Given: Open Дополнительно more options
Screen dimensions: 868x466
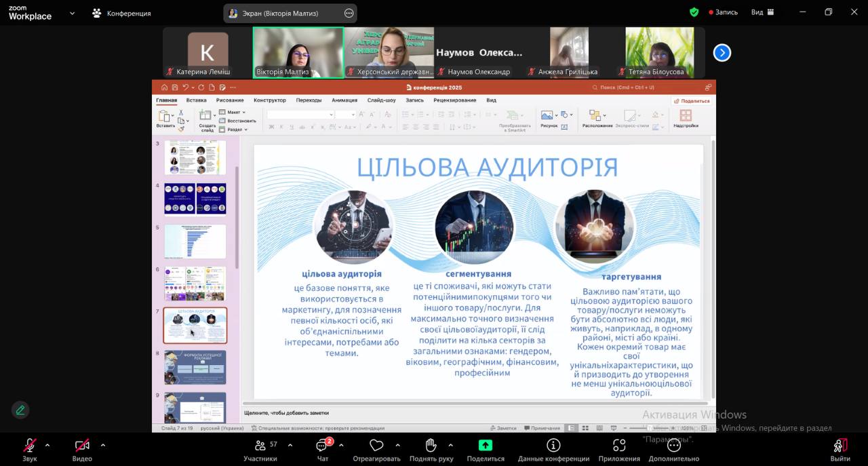Looking at the screenshot, I should 673,449.
